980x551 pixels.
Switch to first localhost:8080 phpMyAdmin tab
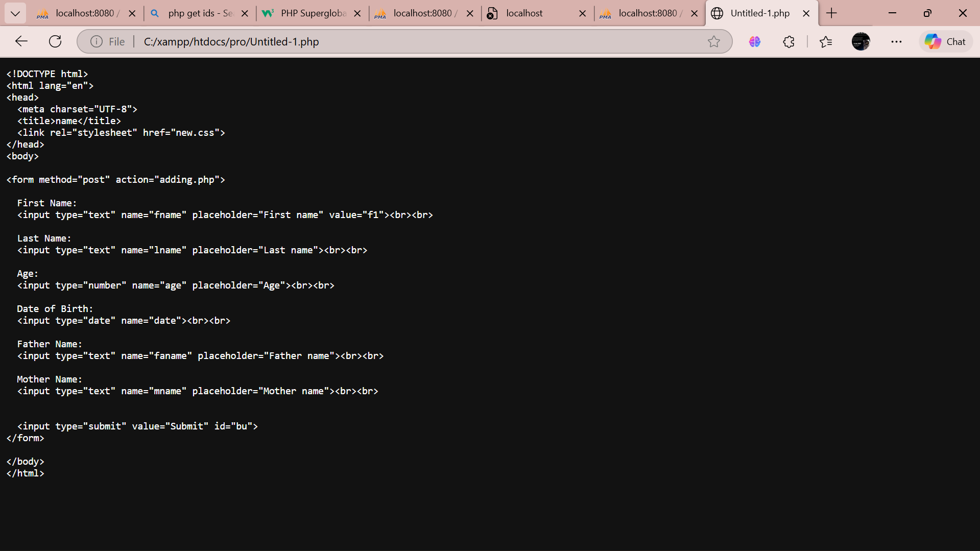point(84,13)
